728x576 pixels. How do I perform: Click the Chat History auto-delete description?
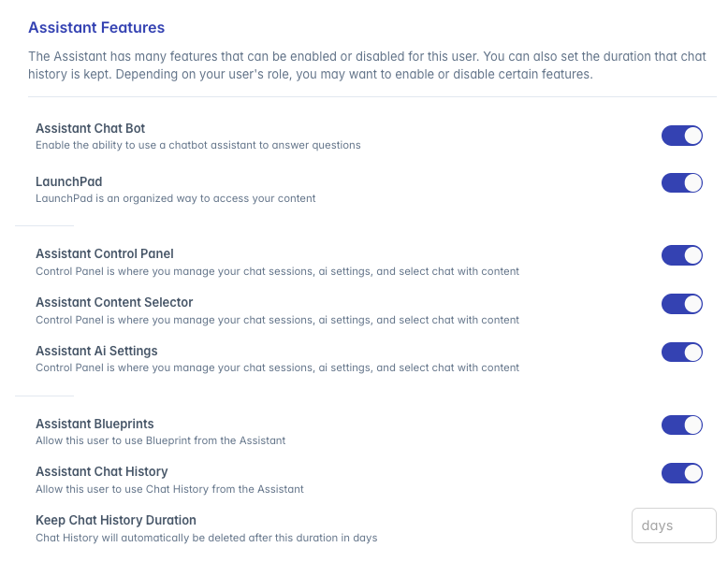coord(207,538)
